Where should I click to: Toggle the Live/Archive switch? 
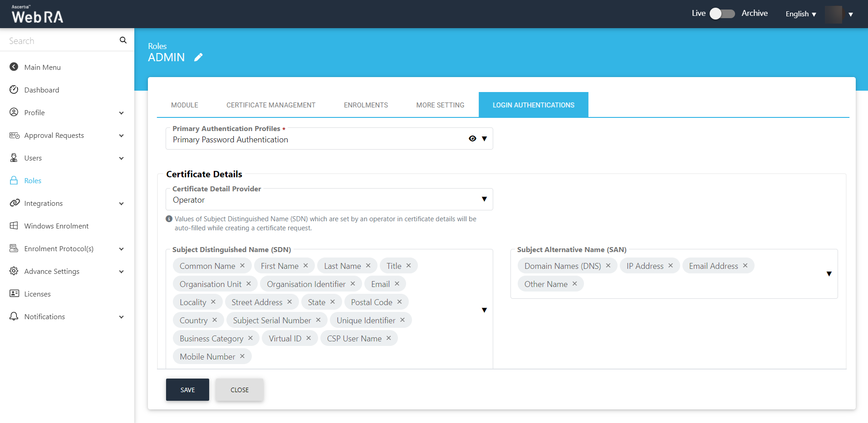[722, 14]
